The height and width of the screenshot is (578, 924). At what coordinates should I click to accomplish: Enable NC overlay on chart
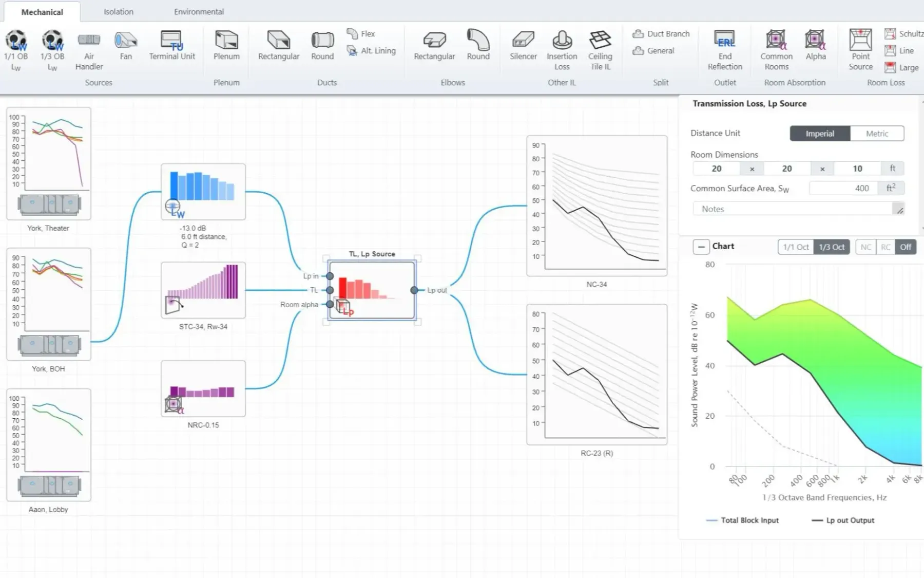[865, 247]
